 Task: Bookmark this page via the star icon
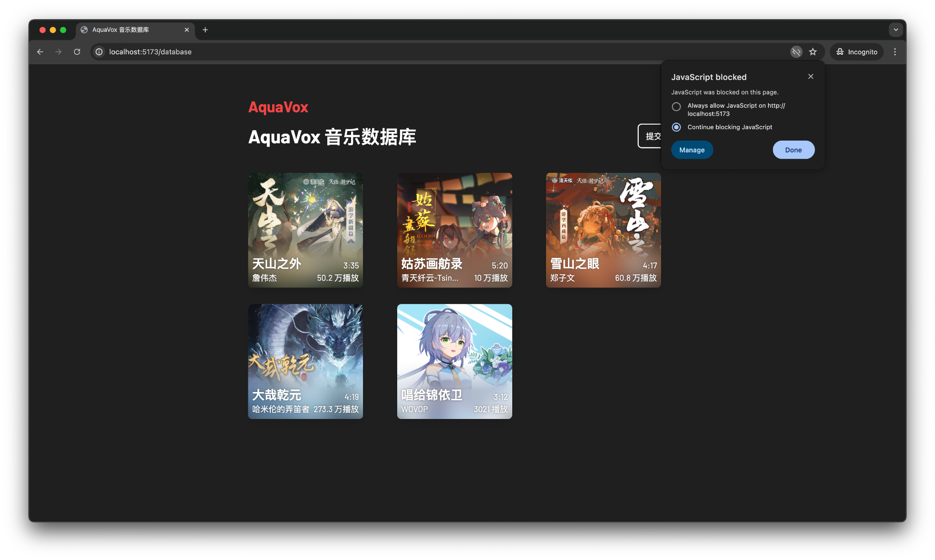813,52
